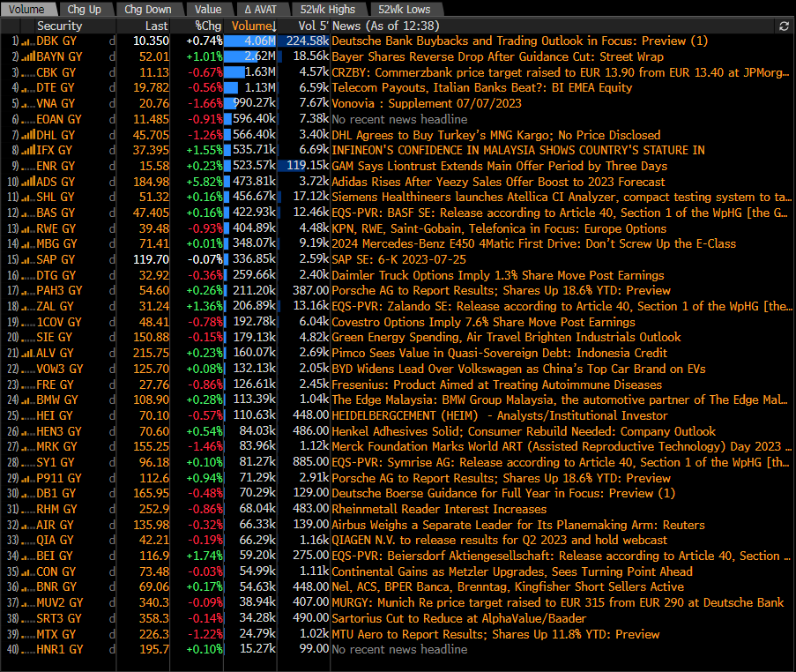Click the Vol 5' value 119.15k for ENR
Screen dimensions: 796x672
(x=308, y=166)
